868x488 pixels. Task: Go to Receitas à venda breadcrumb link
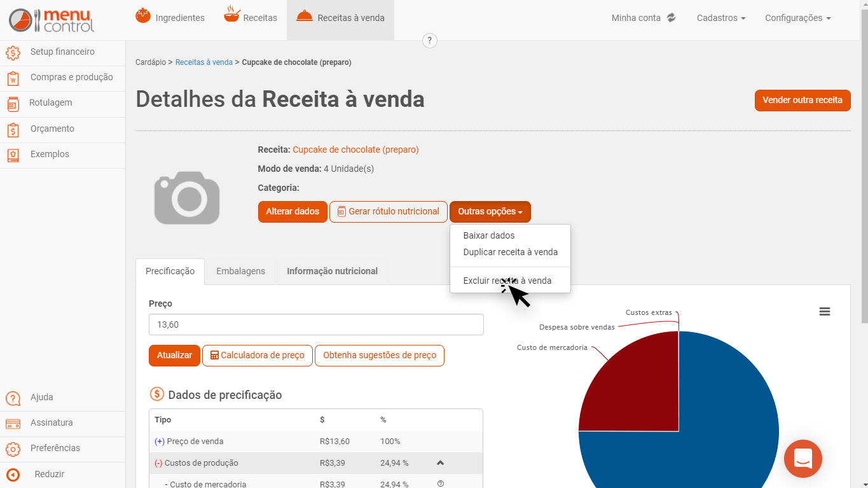pos(204,62)
